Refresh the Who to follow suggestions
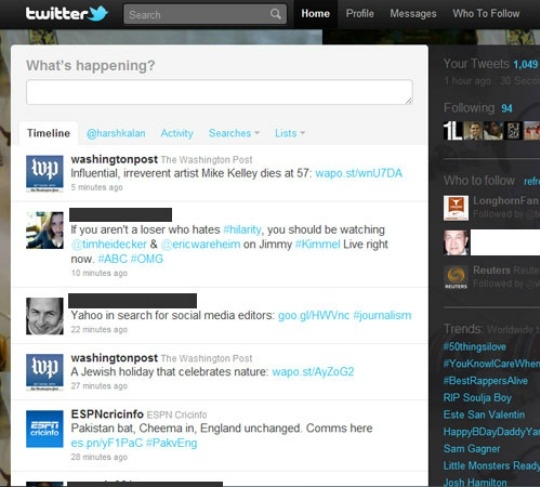Viewport: 540px width, 487px height. (532, 182)
